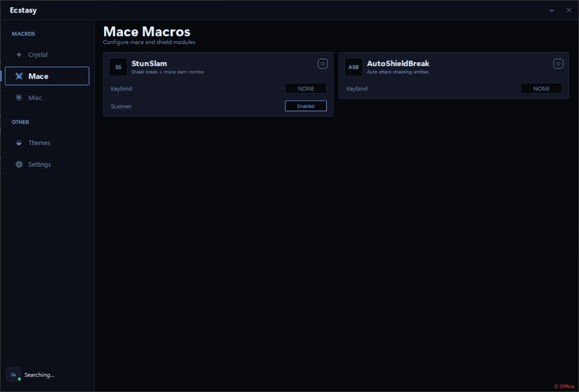Set a keybind for StunSlam
The width and height of the screenshot is (579, 392).
point(305,88)
